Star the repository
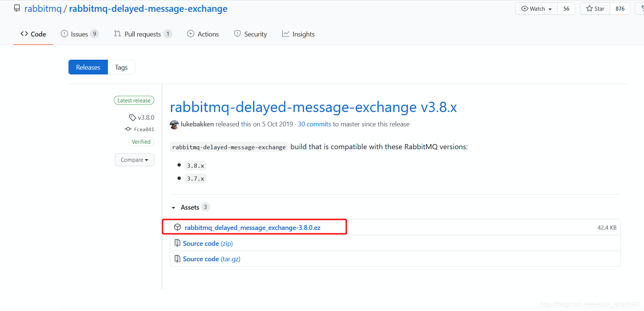Screen dimensions: 644x311 tap(595, 8)
